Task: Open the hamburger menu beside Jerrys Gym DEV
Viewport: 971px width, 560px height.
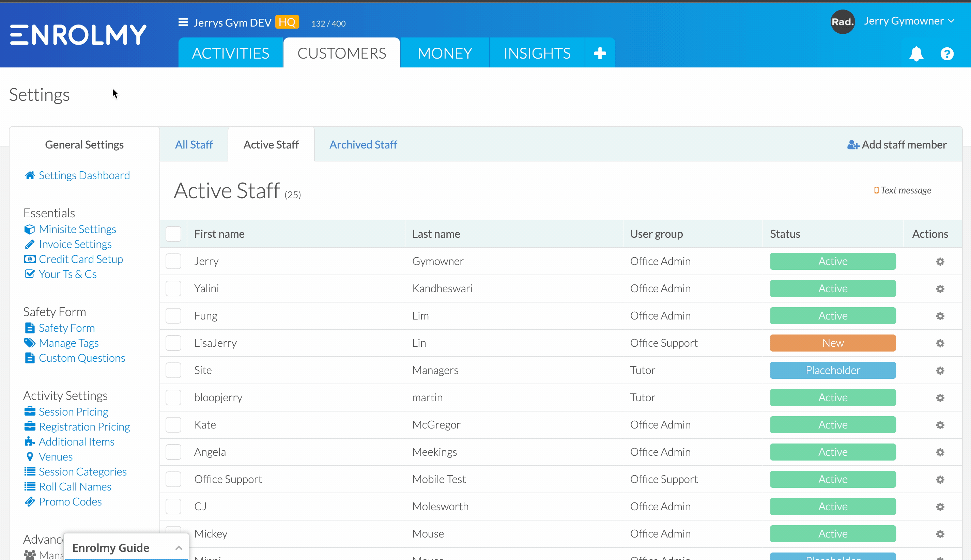Action: click(183, 22)
